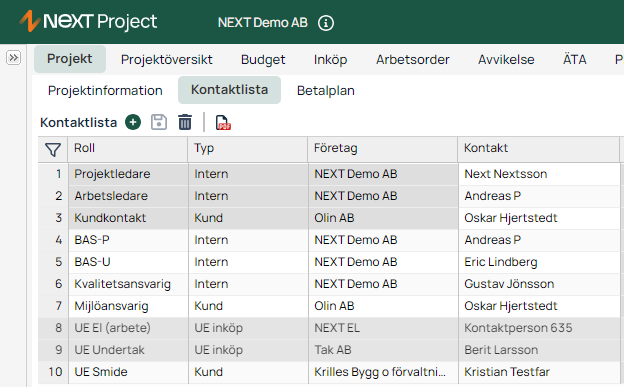The height and width of the screenshot is (387, 624).
Task: Open the Arbetsorder tab
Action: [413, 59]
